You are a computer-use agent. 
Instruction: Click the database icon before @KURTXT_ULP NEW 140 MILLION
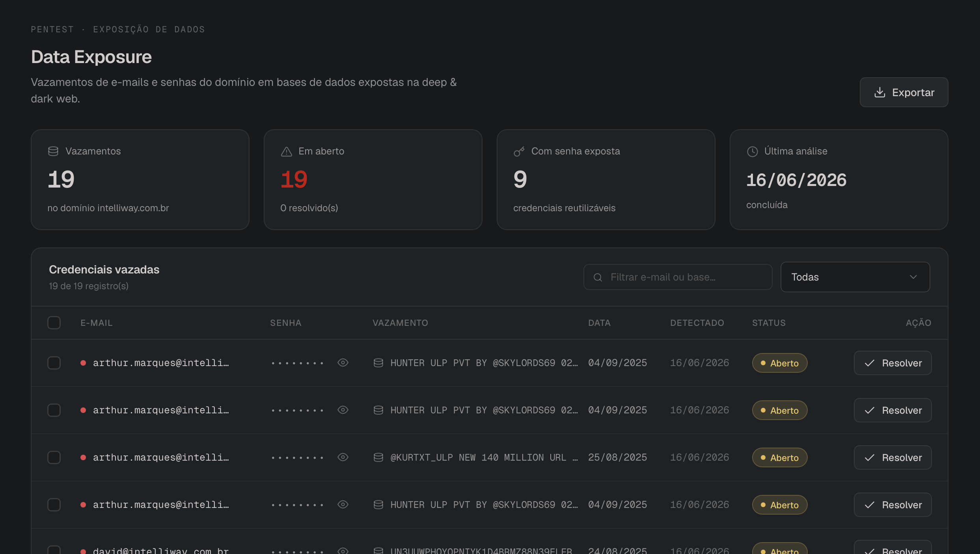(378, 457)
